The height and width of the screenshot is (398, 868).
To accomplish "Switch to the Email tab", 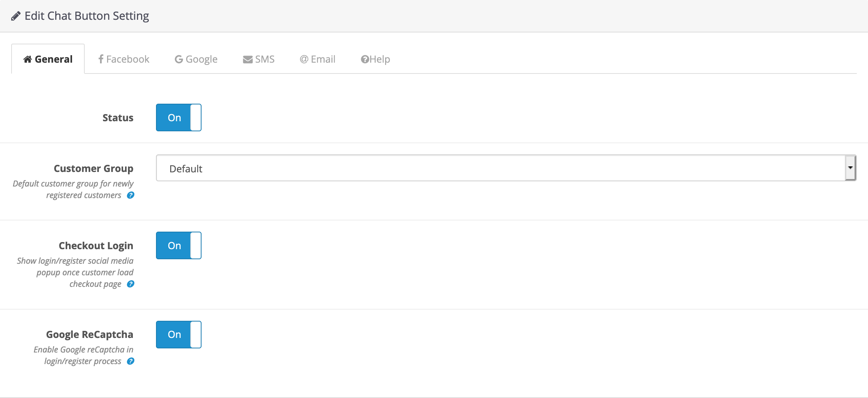I will (318, 59).
